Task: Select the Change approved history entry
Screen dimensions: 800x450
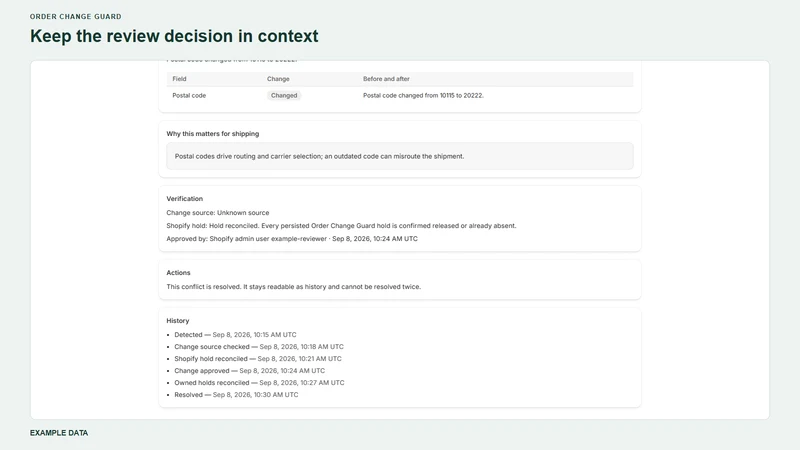Action: (x=249, y=371)
